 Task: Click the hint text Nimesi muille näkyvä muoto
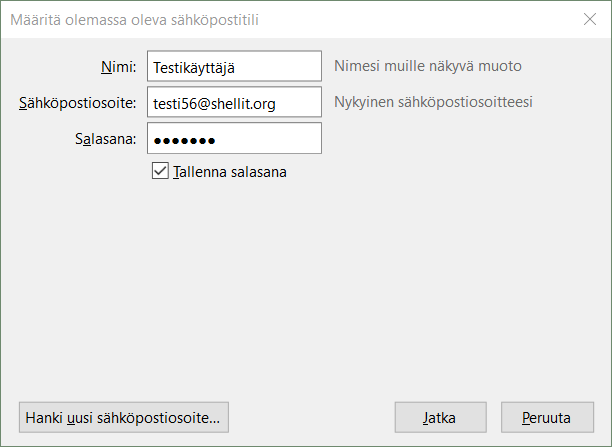click(x=428, y=66)
